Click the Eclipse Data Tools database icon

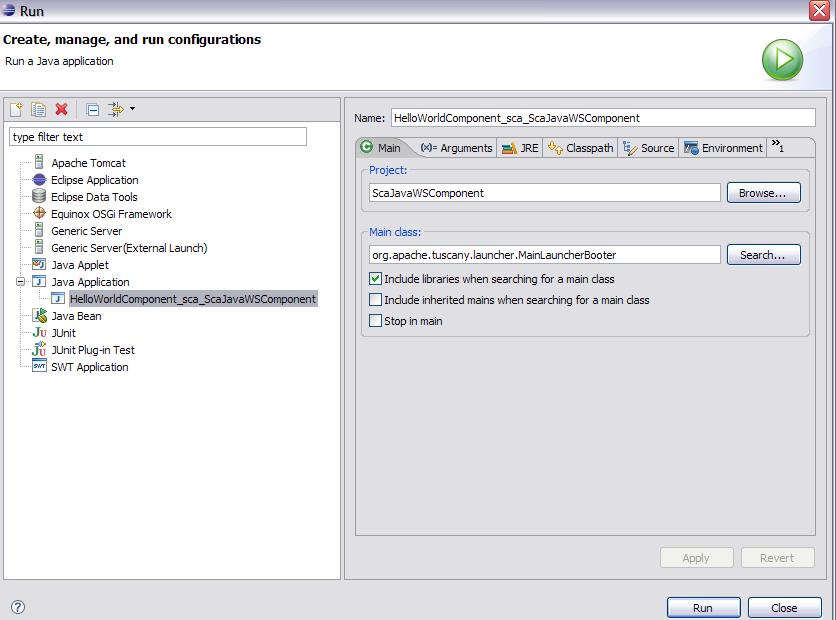(39, 196)
